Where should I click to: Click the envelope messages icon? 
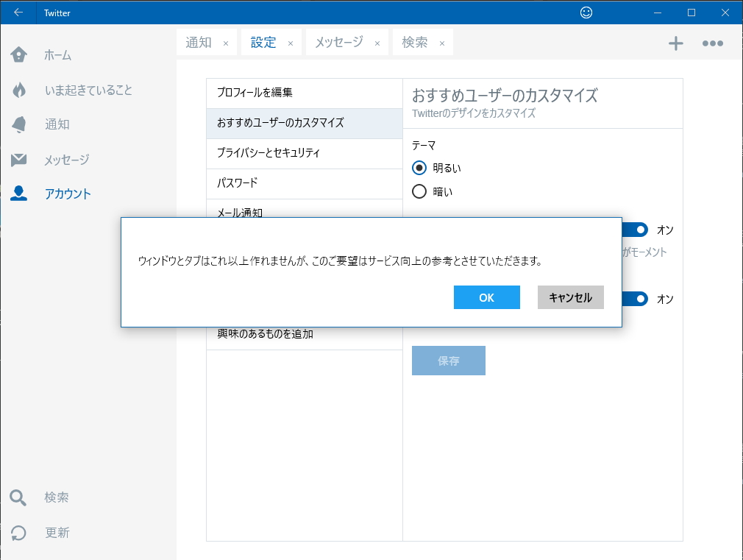[19, 160]
